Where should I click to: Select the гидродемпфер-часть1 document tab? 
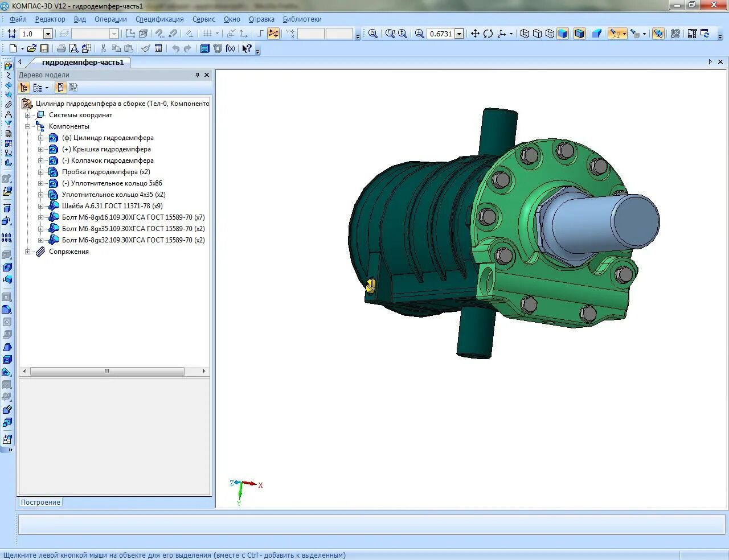point(83,62)
